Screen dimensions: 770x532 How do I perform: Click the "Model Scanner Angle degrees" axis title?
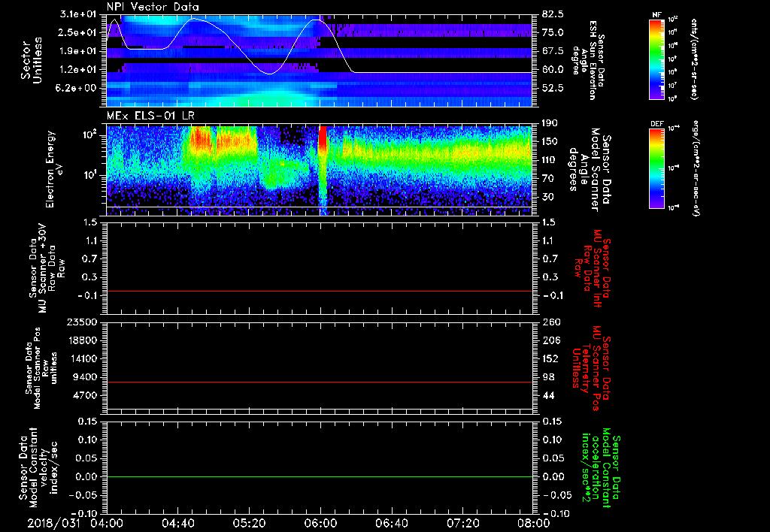click(x=590, y=170)
